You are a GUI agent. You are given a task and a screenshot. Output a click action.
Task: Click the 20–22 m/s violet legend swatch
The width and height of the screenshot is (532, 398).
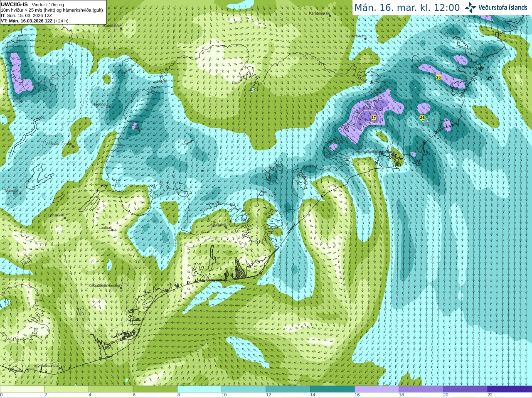[x=465, y=389]
